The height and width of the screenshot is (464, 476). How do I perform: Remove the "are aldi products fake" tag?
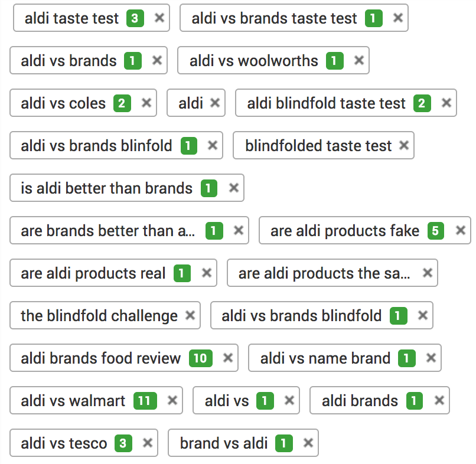pos(459,230)
